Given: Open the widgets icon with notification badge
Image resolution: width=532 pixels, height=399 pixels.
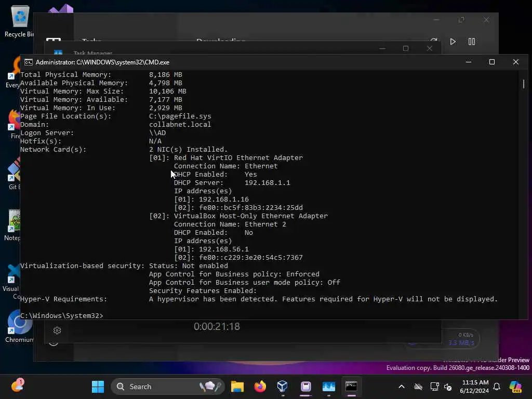Looking at the screenshot, I should 17,386.
